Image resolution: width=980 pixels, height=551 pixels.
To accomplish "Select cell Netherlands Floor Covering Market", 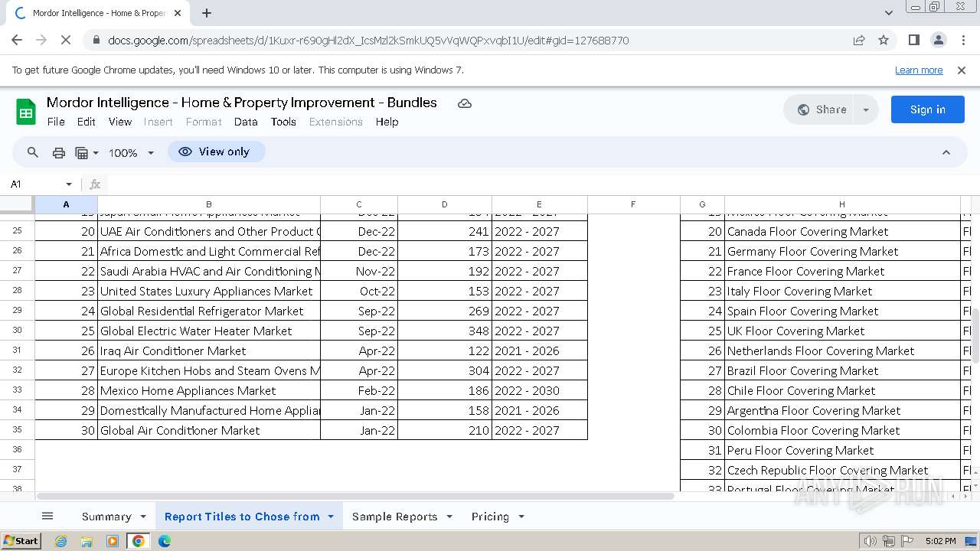I will pos(842,350).
